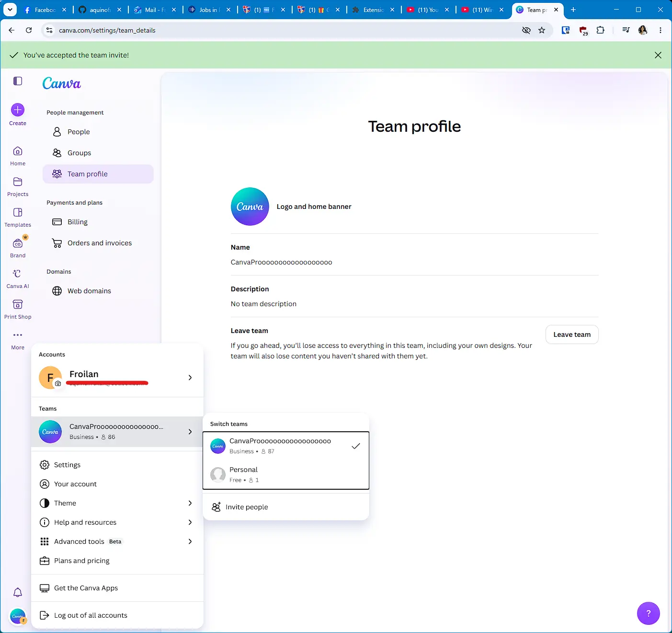The width and height of the screenshot is (672, 633).
Task: Open browser Extensions puzzle icon
Action: click(600, 30)
